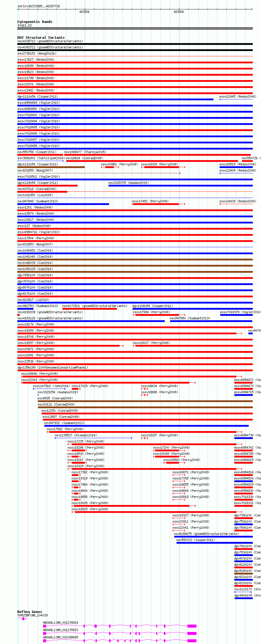Click variant label dgv765n100 (Coe2014)
261x644 pixels.
[35, 275]
